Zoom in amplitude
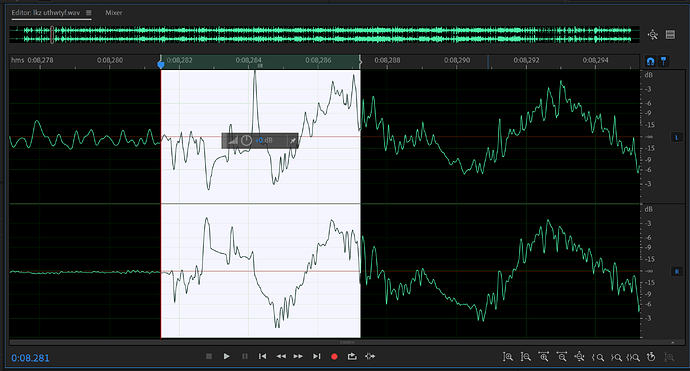Screen dimensions: 690x371 pyautogui.click(x=508, y=357)
